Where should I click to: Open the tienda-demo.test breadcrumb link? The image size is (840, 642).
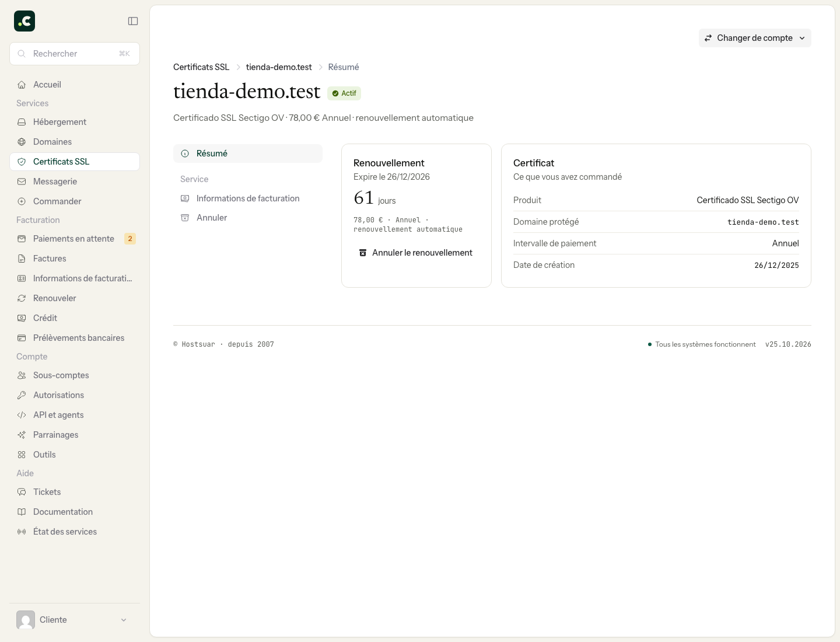[x=279, y=67]
